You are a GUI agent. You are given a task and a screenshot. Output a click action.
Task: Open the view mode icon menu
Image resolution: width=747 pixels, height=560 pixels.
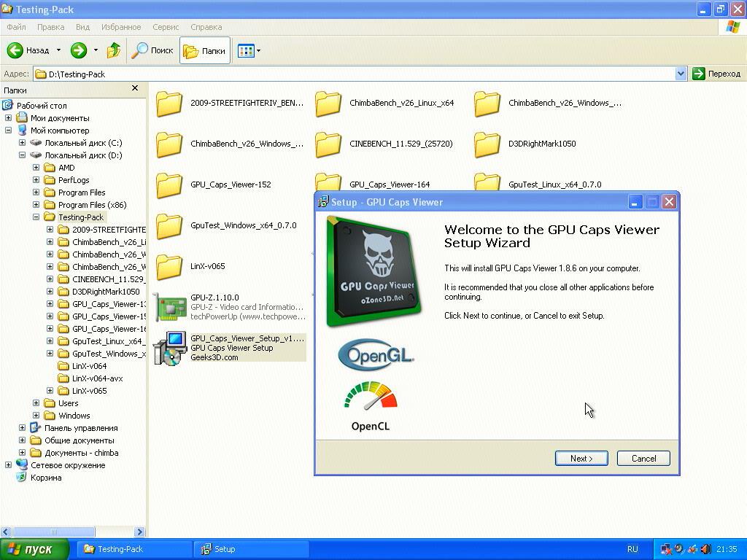point(246,50)
